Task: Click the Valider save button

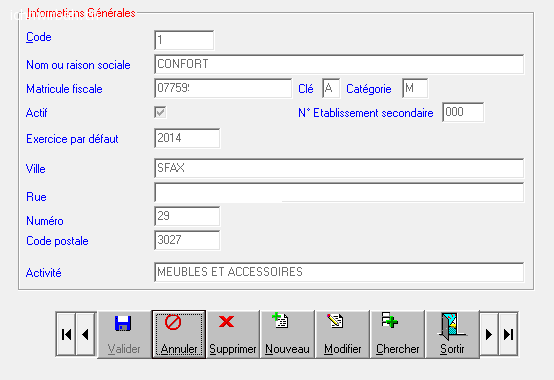Action: click(x=124, y=334)
